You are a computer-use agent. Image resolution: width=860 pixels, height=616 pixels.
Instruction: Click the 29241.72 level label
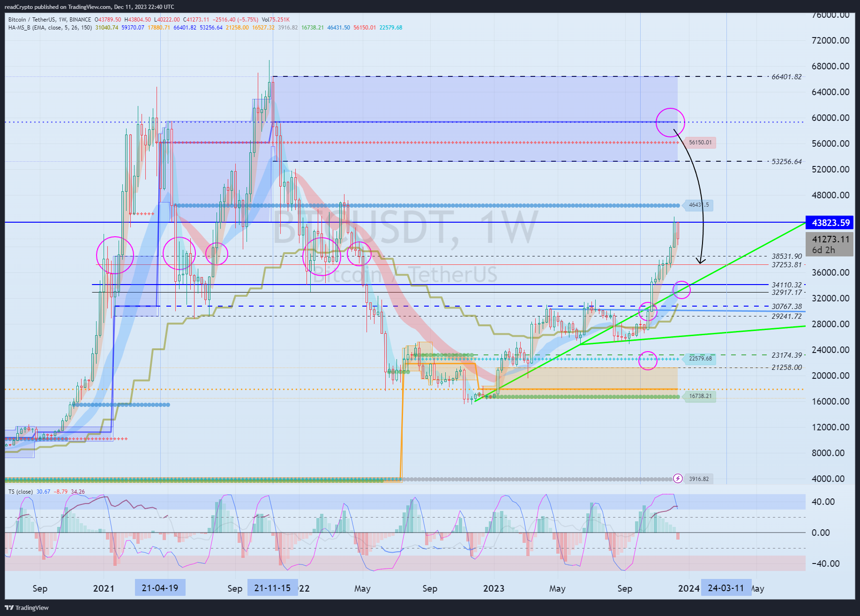pyautogui.click(x=787, y=316)
